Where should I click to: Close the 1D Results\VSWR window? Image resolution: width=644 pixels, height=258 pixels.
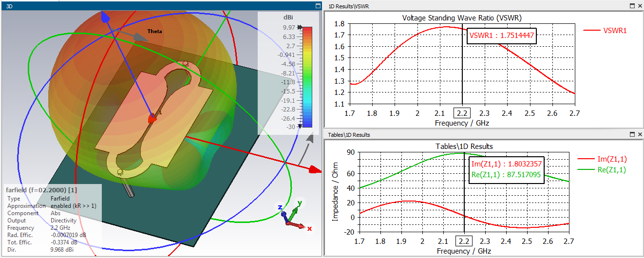tap(640, 6)
